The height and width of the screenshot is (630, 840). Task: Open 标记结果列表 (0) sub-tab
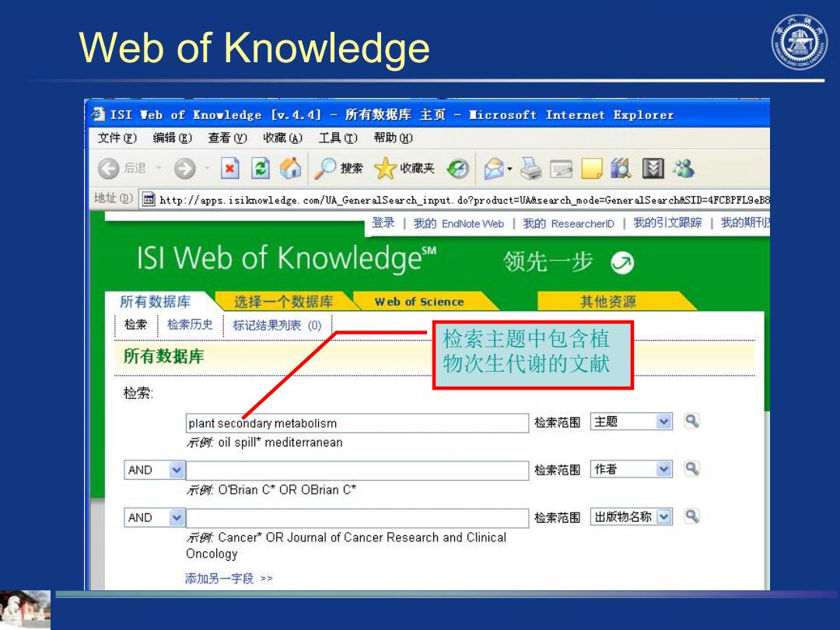pos(277,325)
